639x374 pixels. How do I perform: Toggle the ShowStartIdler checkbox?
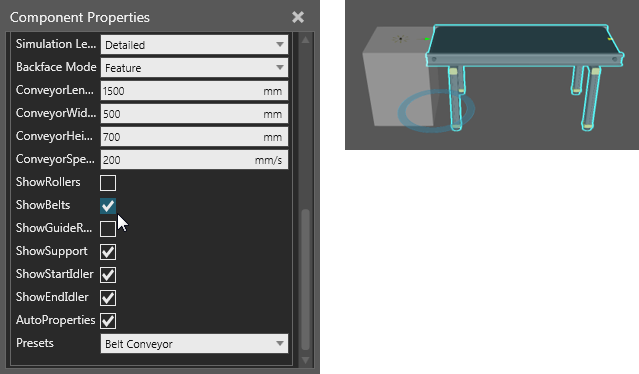click(x=108, y=275)
